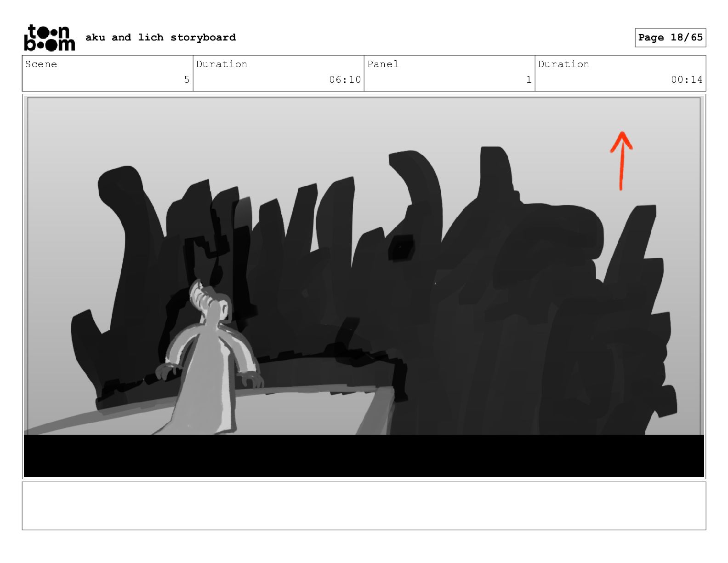Click the panel duration value "00:14"

pos(687,80)
